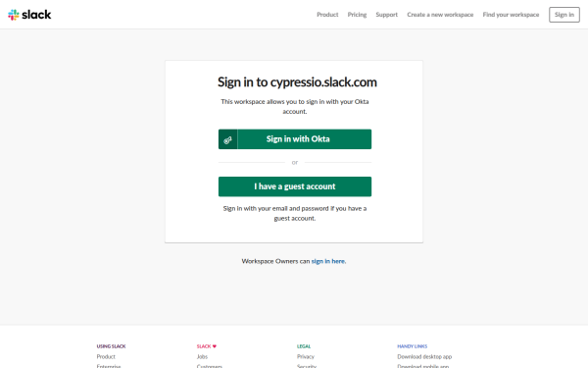Image resolution: width=588 pixels, height=368 pixels.
Task: Select Create a new workspace
Action: [440, 15]
